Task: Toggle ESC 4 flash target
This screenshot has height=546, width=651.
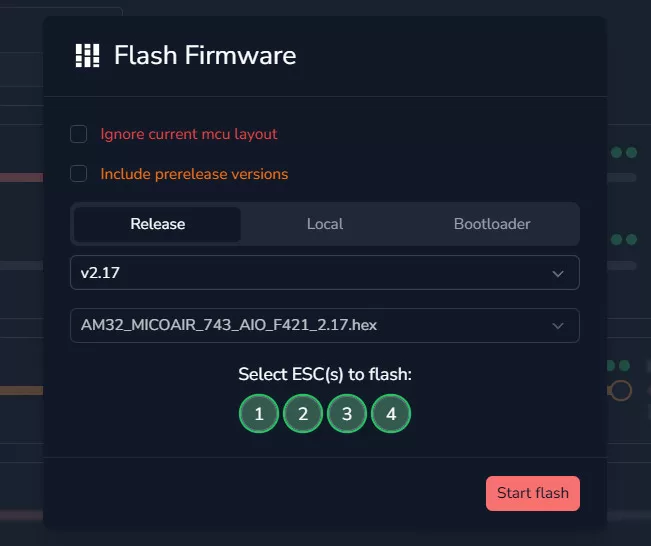Action: (x=391, y=413)
